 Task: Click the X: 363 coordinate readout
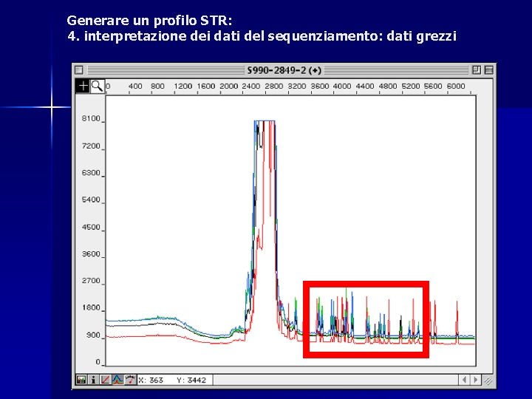click(x=151, y=380)
